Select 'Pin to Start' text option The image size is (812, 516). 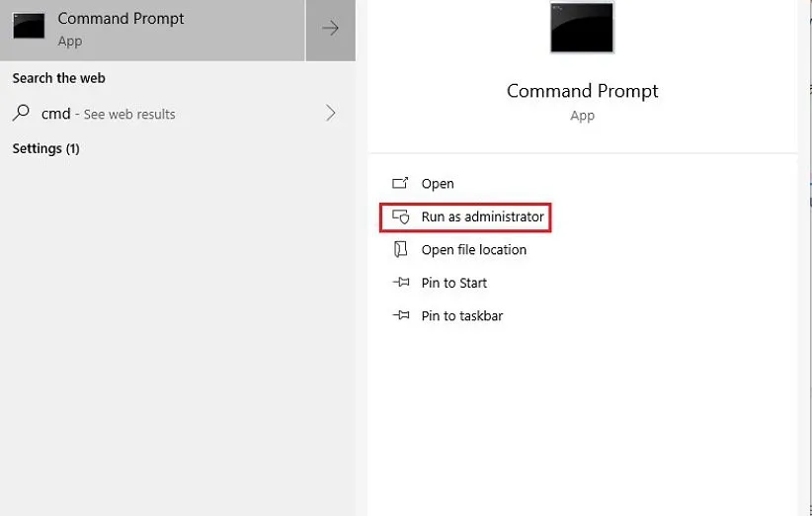453,283
